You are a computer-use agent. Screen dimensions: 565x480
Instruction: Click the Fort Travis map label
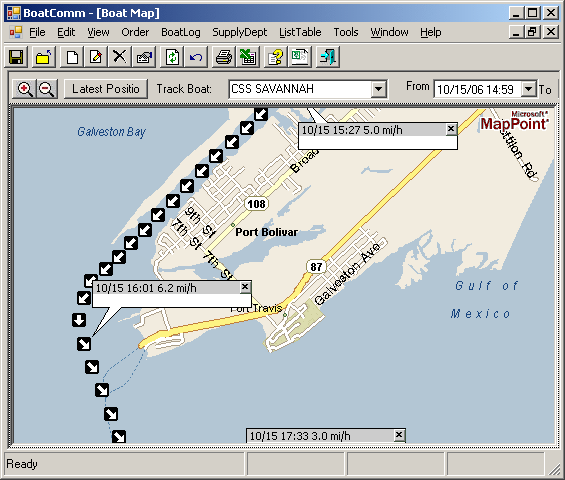point(257,308)
